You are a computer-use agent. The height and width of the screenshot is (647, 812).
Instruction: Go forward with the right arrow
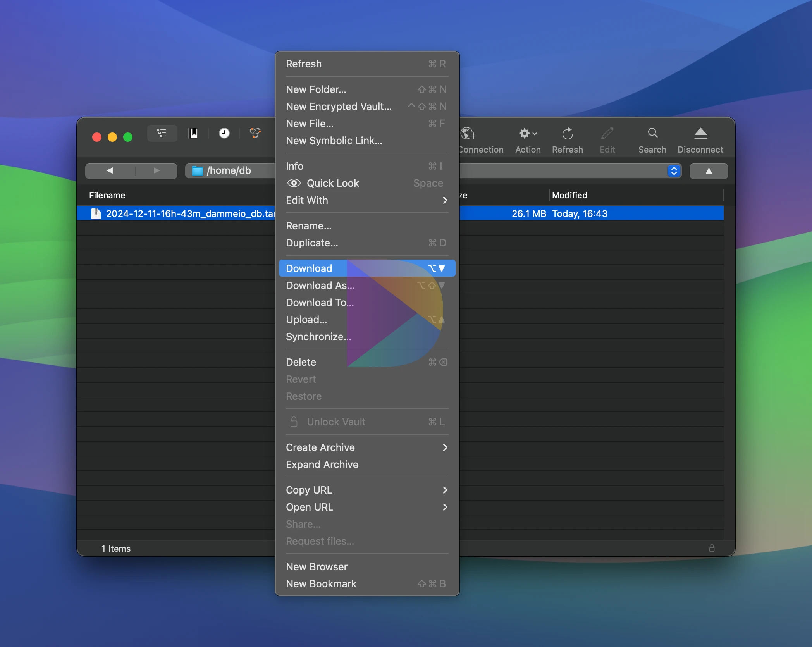tap(156, 171)
